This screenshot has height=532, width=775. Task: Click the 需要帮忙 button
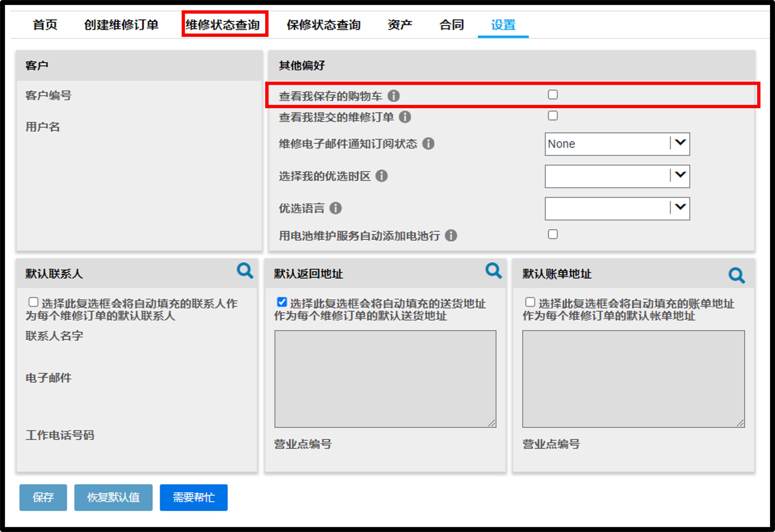[194, 497]
